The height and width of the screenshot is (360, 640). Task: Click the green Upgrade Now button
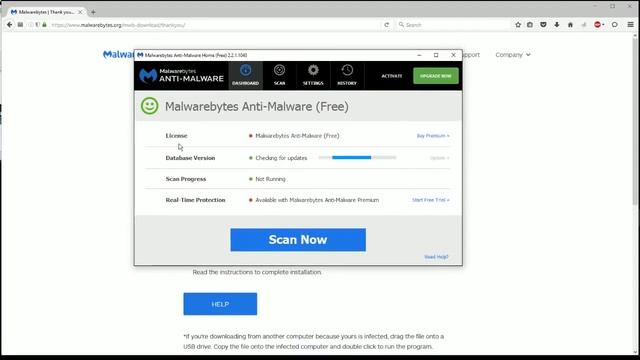point(436,76)
